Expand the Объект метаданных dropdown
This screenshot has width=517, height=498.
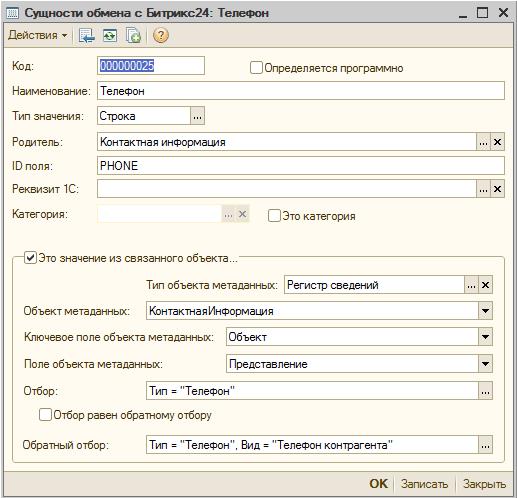(485, 311)
